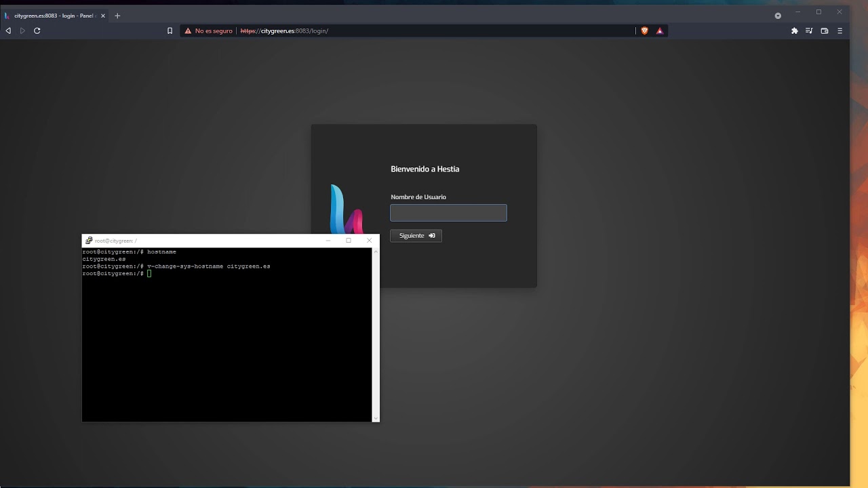Click the Hestia logo on login card
The height and width of the screenshot is (488, 868).
[x=347, y=209]
